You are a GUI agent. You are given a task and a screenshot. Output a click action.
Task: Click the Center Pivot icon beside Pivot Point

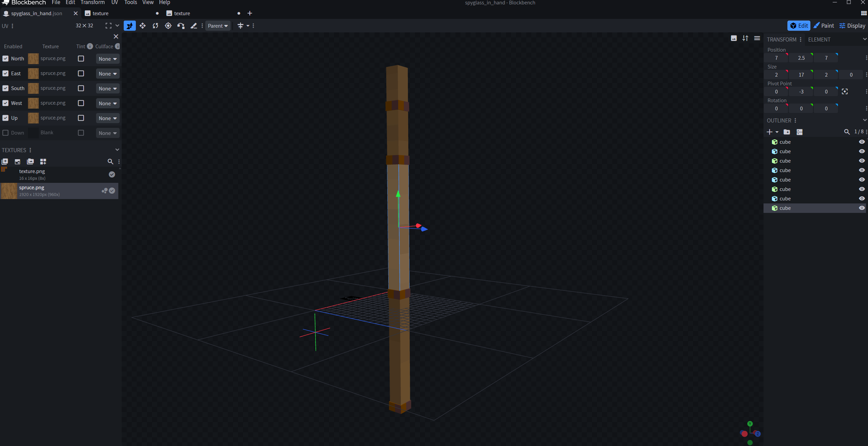pyautogui.click(x=845, y=91)
